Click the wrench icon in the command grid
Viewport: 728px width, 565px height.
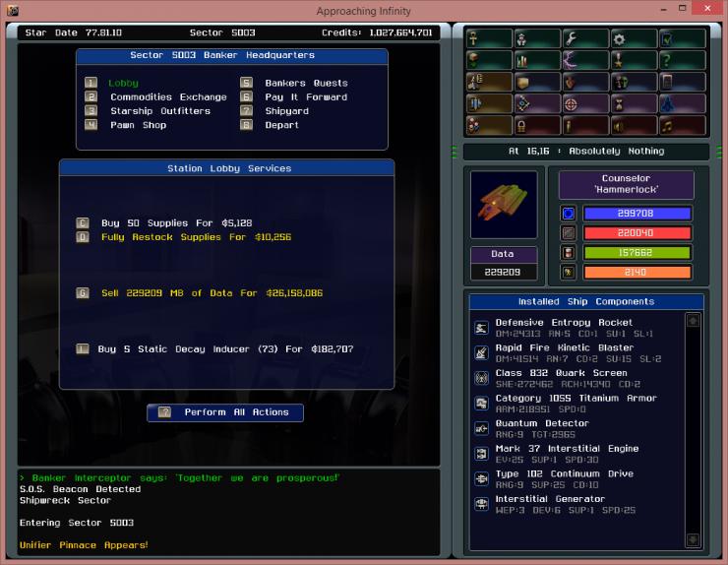coord(585,38)
